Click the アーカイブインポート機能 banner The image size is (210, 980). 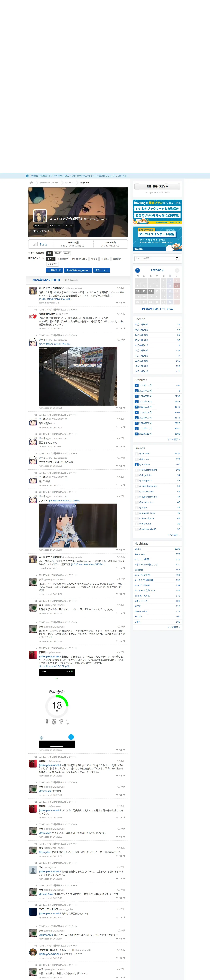coord(157,239)
